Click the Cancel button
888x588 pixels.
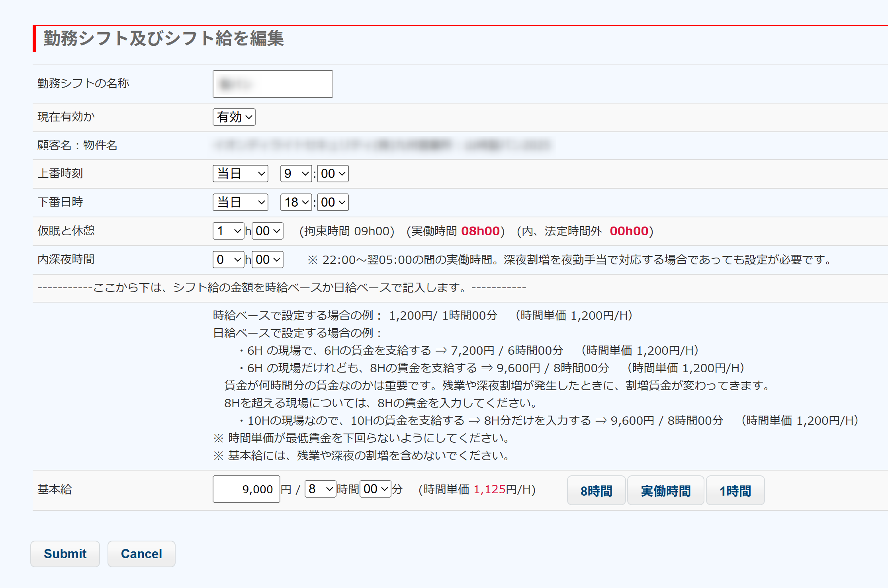141,554
